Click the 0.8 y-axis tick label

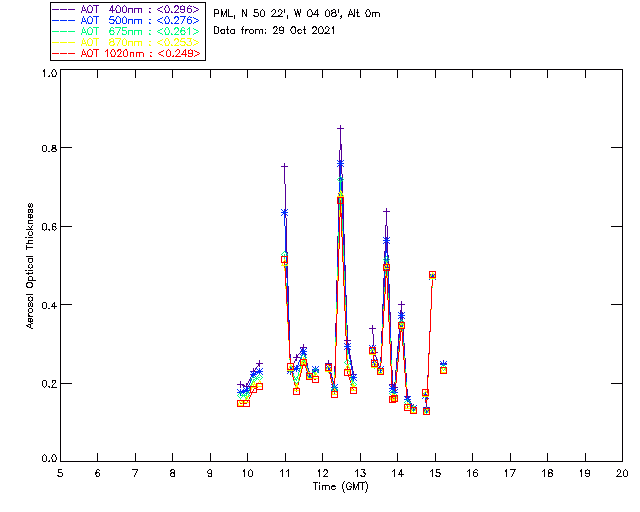[x=49, y=148]
